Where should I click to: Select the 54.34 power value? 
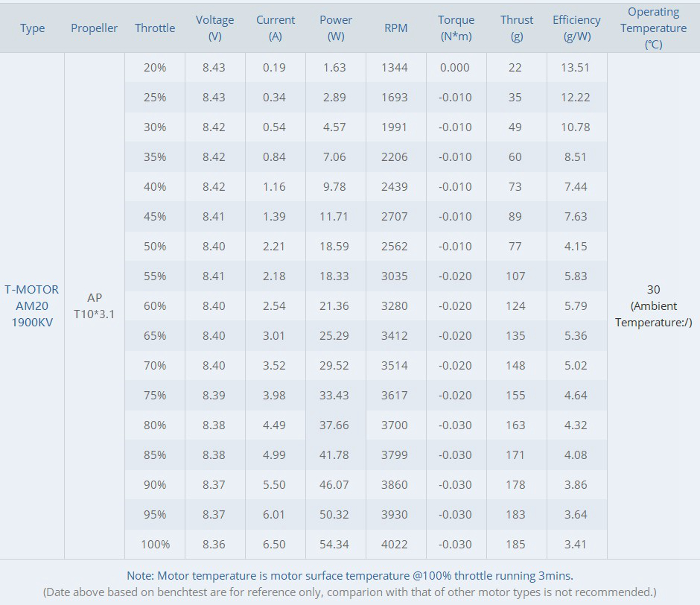point(335,545)
